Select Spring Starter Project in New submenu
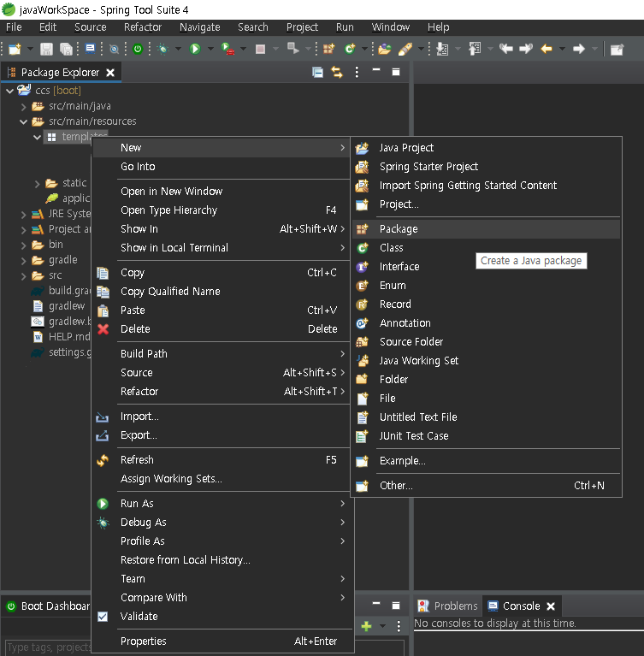 [x=487, y=167]
